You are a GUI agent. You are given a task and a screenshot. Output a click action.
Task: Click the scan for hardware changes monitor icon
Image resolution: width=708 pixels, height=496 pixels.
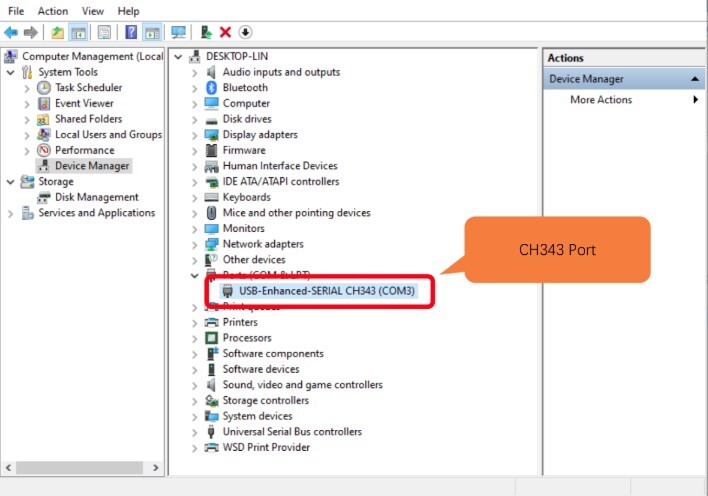point(178,33)
